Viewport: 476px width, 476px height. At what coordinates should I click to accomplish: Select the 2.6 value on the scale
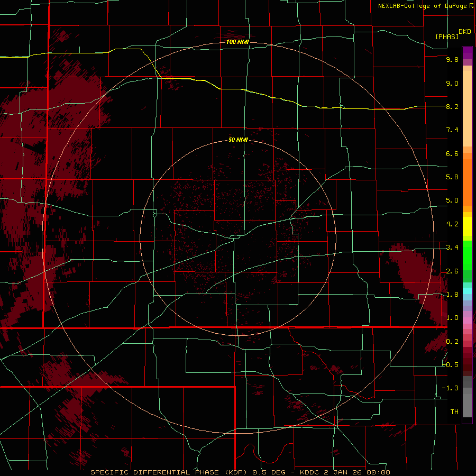click(x=452, y=271)
